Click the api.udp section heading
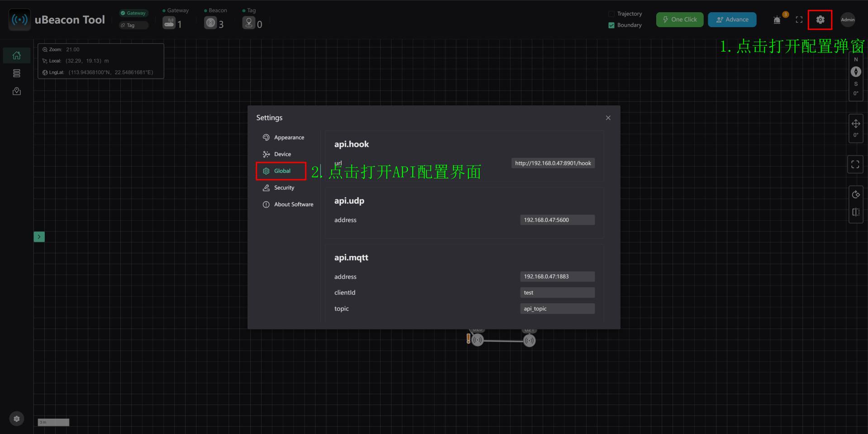Viewport: 868px width, 434px height. coord(349,201)
